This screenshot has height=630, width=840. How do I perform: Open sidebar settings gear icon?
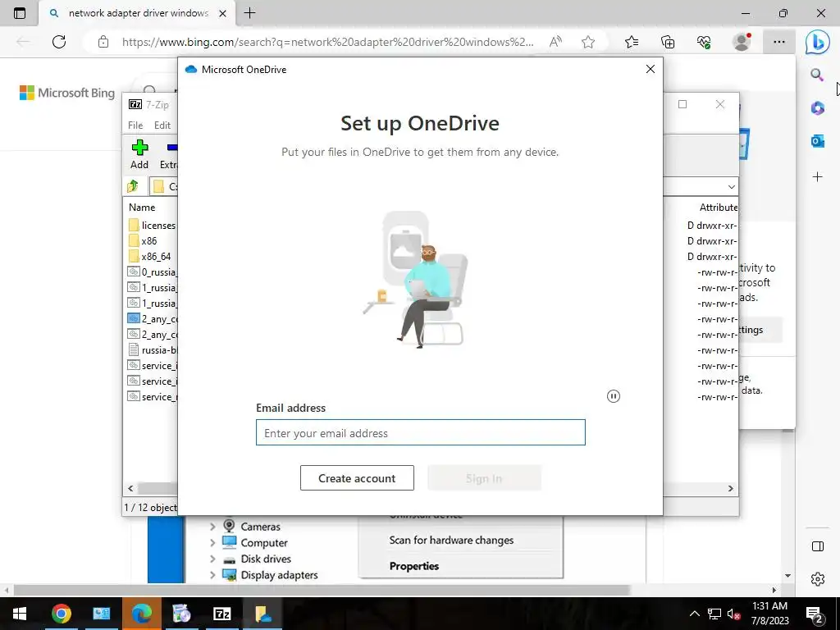coord(818,579)
